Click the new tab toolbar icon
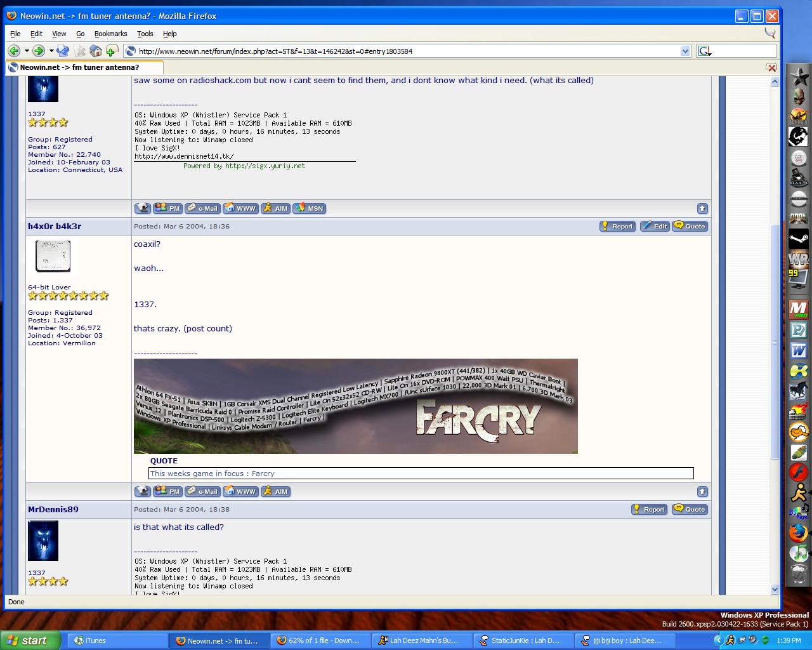Image resolution: width=812 pixels, height=650 pixels. coord(112,51)
